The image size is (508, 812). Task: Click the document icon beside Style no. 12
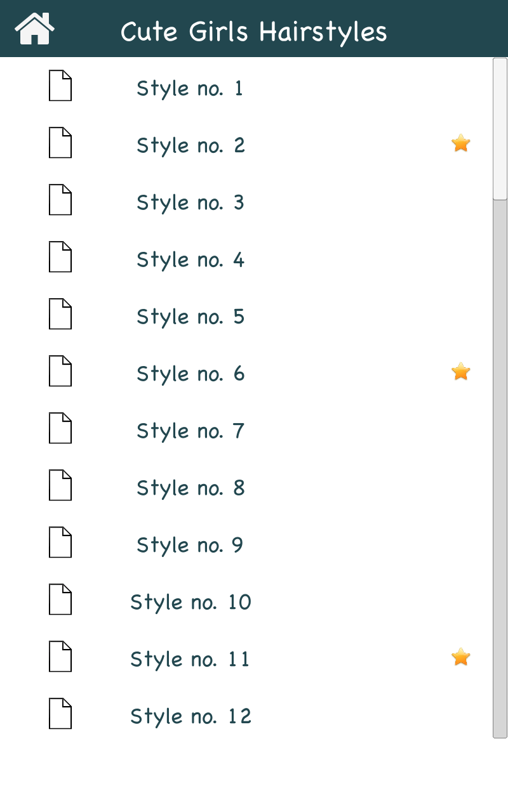point(60,714)
